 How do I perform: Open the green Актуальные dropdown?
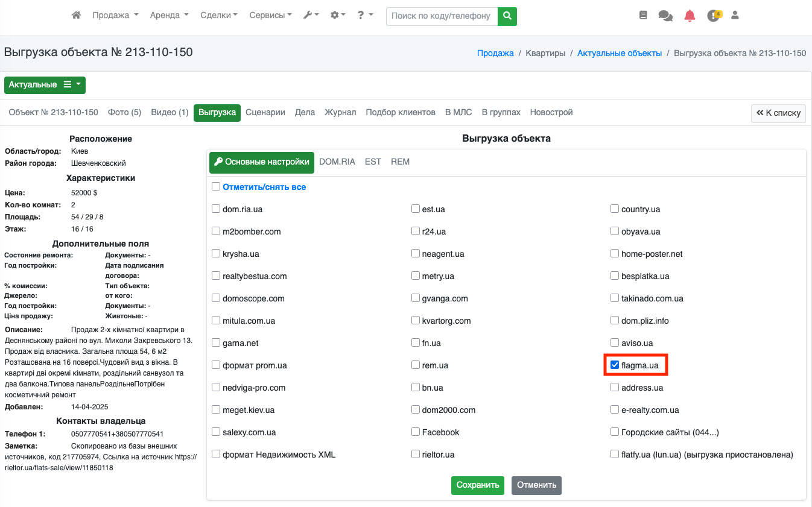45,85
